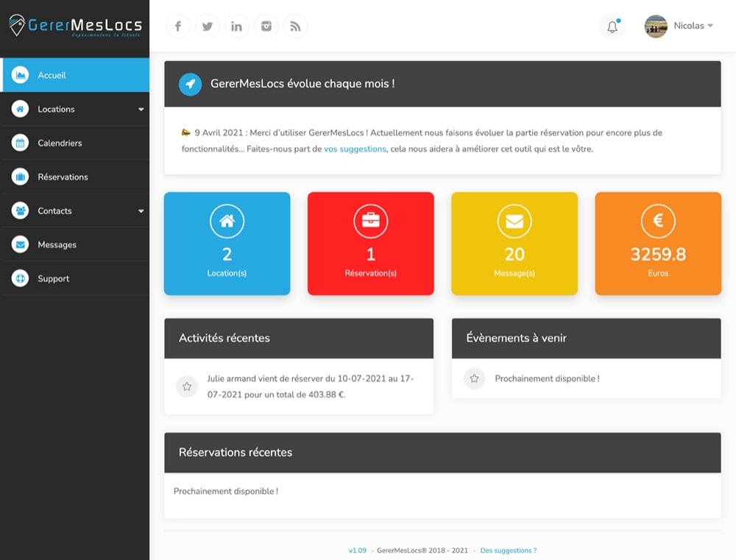This screenshot has height=560, width=736.
Task: Click the orange Euros revenue card
Action: point(658,244)
